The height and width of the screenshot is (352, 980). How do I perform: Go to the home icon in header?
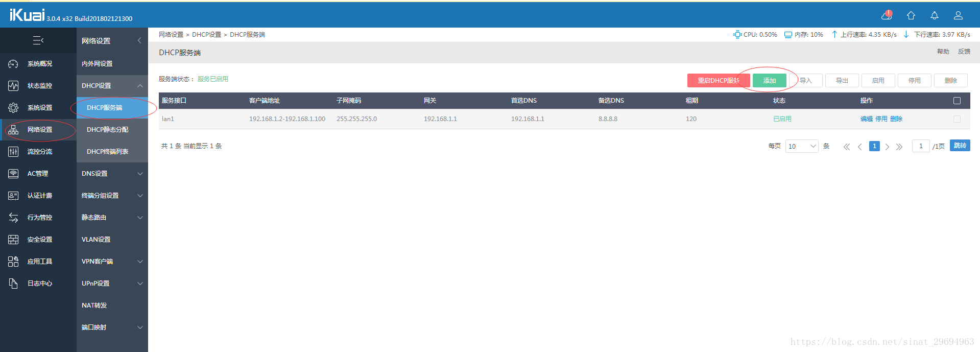911,15
